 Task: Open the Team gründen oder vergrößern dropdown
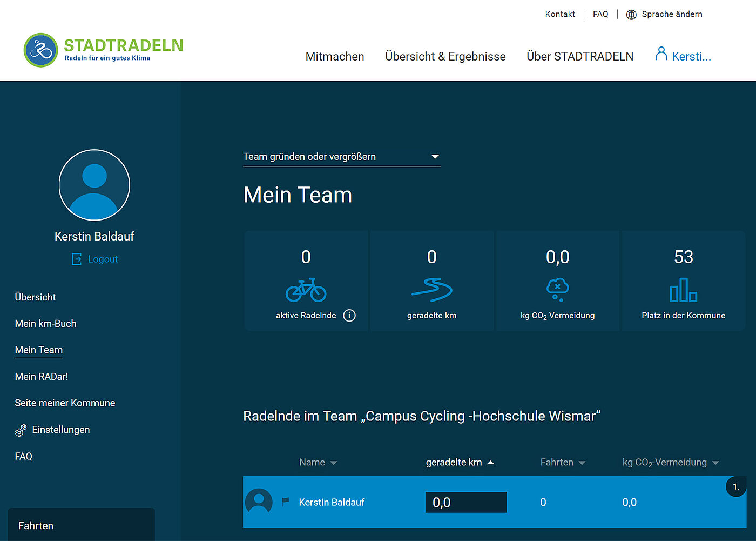pos(342,157)
